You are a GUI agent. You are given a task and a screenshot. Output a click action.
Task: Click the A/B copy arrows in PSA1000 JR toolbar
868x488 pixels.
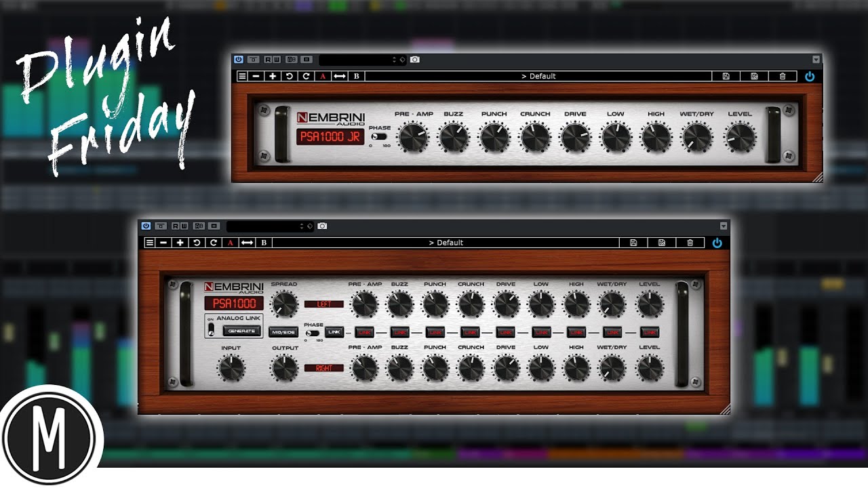coord(340,76)
